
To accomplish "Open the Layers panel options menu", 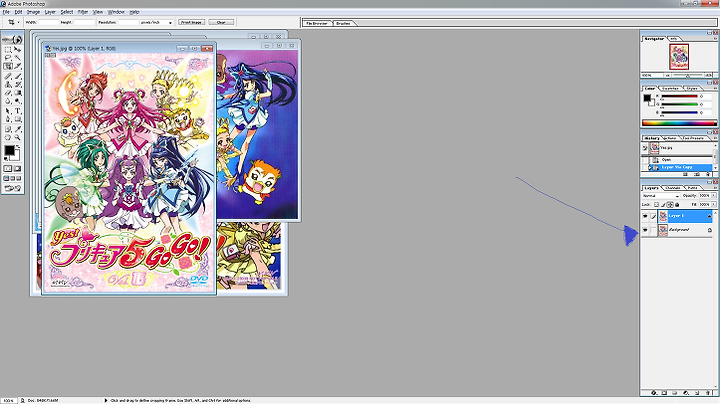I will click(x=715, y=187).
